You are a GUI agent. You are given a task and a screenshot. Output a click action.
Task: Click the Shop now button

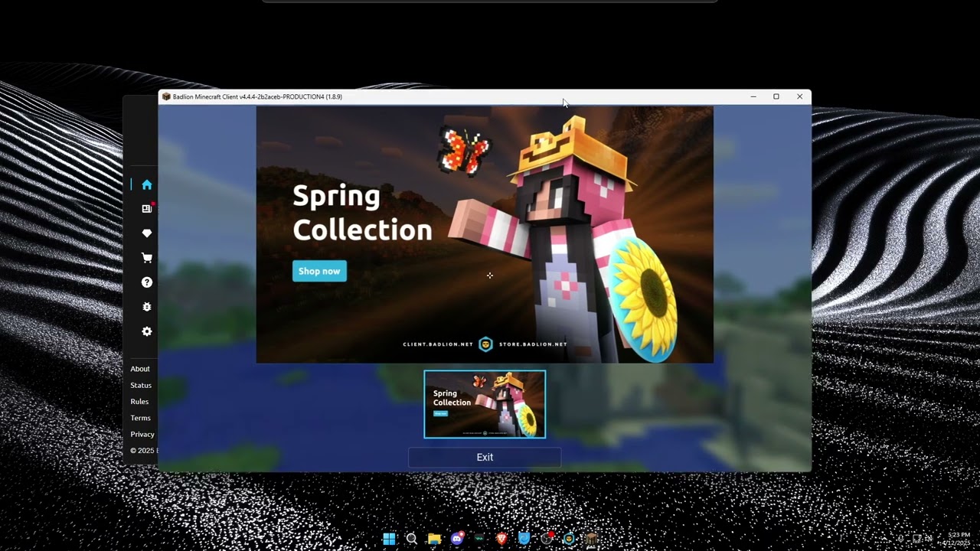point(319,271)
